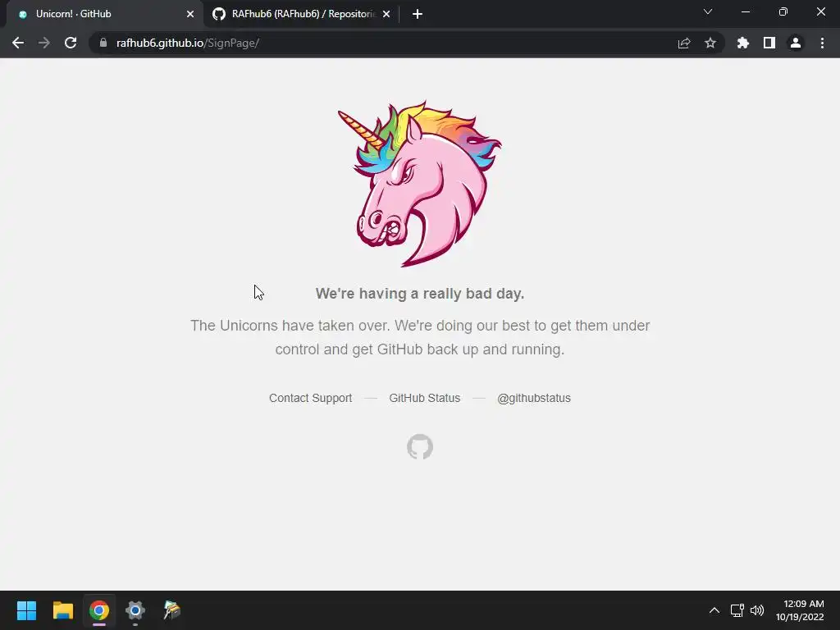Click the GitHub Octocat logo at bottom
This screenshot has width=840, height=630.
420,447
